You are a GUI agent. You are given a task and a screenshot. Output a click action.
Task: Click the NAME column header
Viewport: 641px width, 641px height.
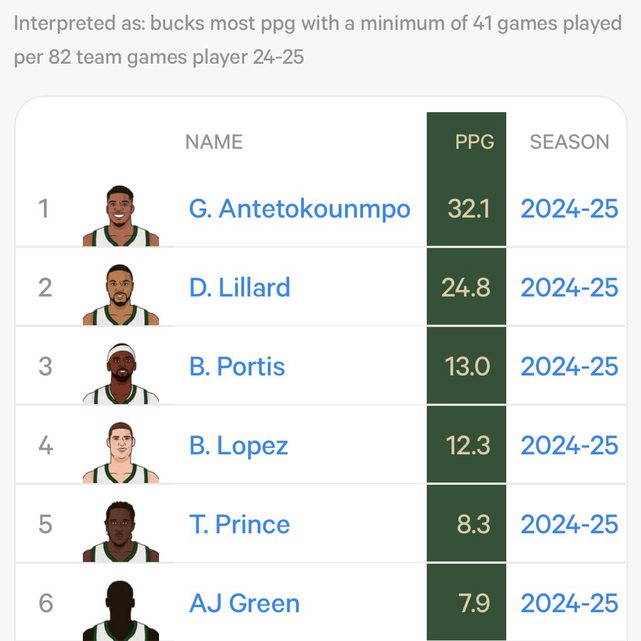click(214, 142)
